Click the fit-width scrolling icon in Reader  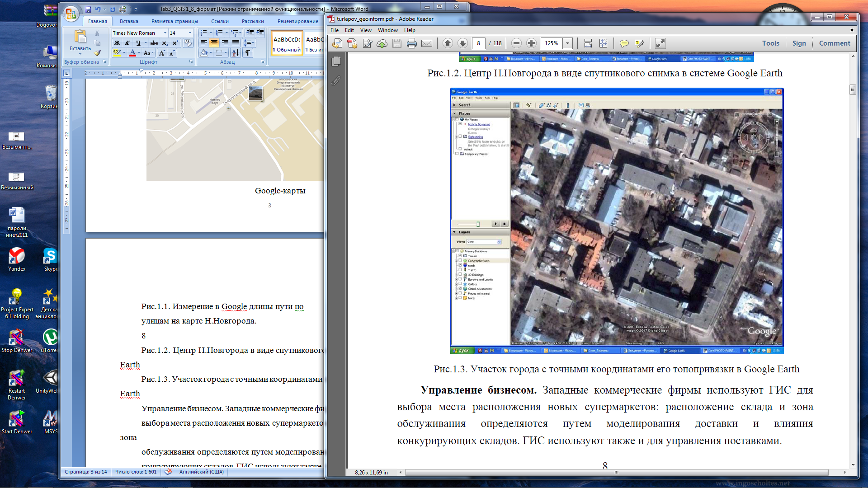[588, 43]
